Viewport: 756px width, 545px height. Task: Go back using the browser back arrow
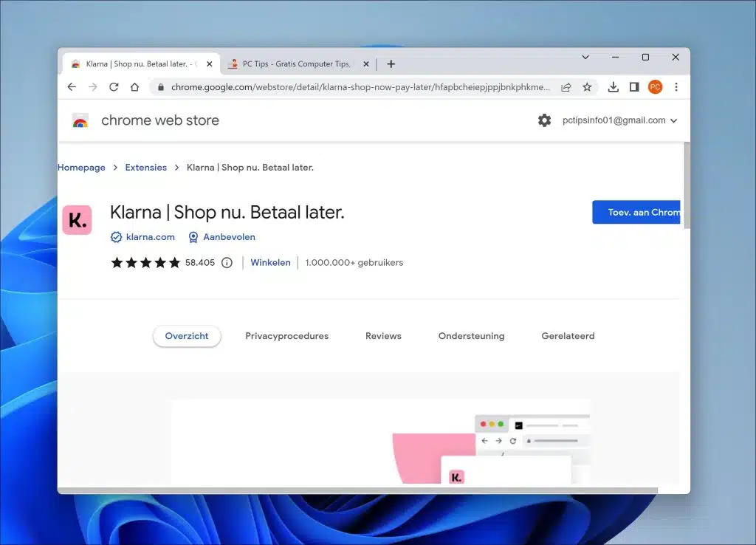72,87
